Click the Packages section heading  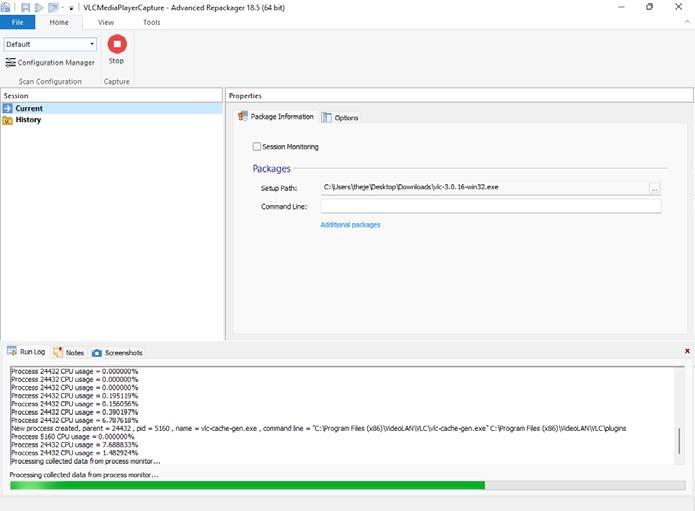click(x=271, y=168)
